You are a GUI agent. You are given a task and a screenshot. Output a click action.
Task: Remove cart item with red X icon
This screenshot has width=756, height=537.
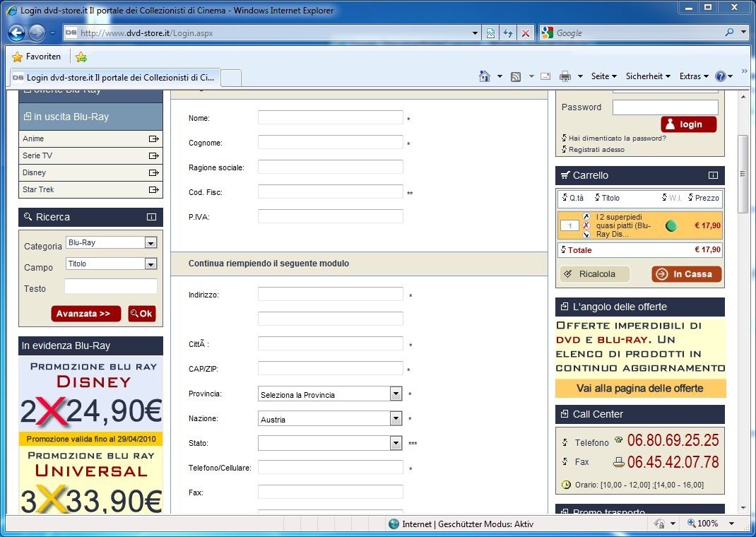pos(586,225)
